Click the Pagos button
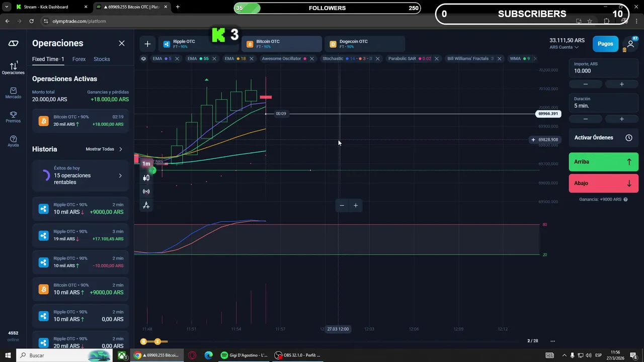 pyautogui.click(x=605, y=44)
